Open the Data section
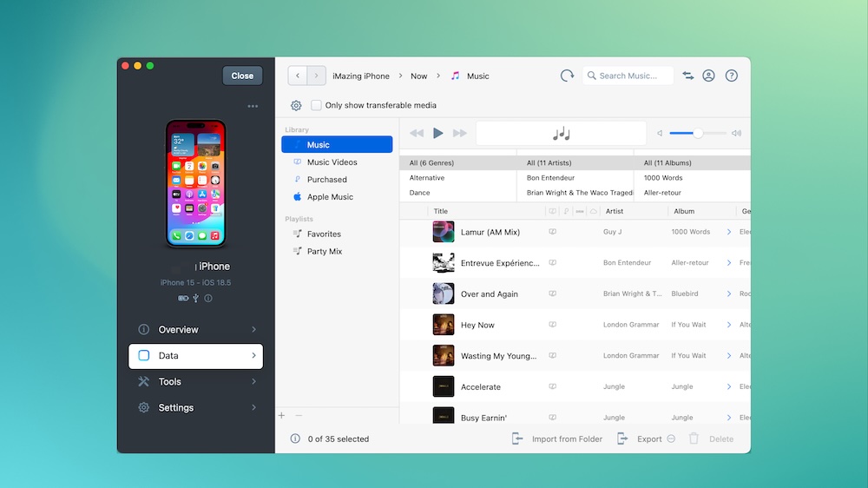The height and width of the screenshot is (488, 868). point(196,356)
